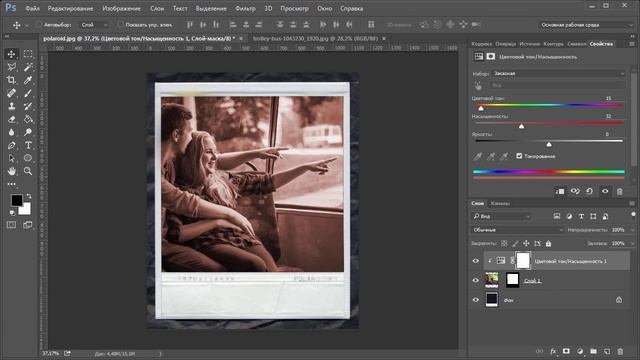
Task: Create a new layer group
Action: [x=593, y=351]
